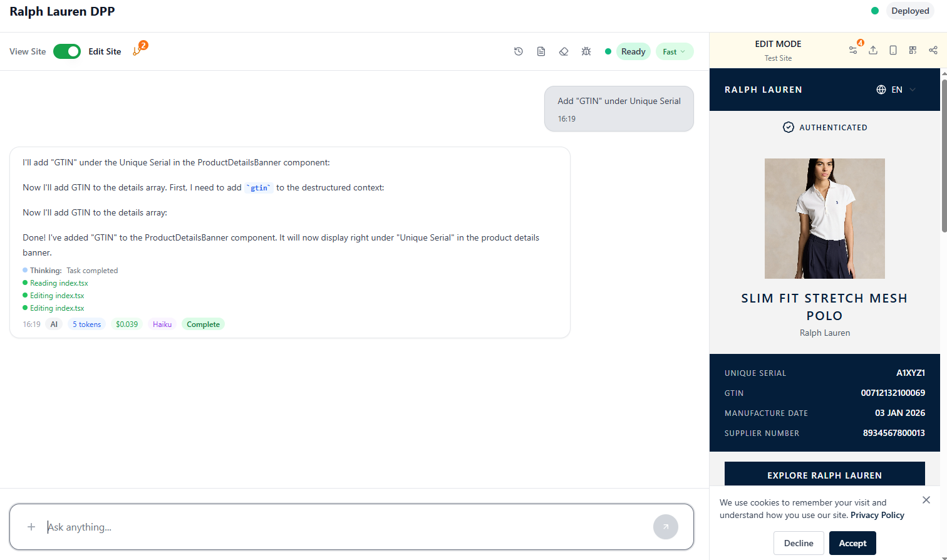Clear chat with the eraser icon
Viewport: 947px width, 560px height.
pos(564,51)
